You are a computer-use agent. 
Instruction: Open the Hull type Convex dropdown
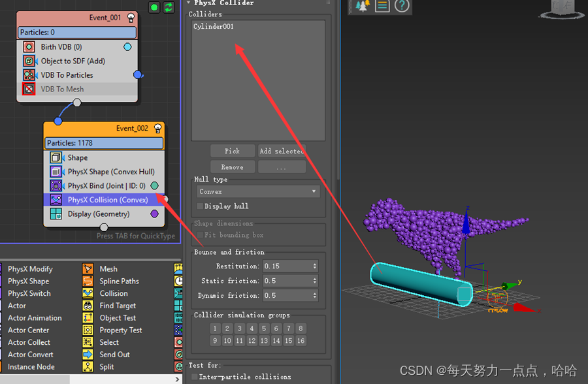tap(258, 191)
